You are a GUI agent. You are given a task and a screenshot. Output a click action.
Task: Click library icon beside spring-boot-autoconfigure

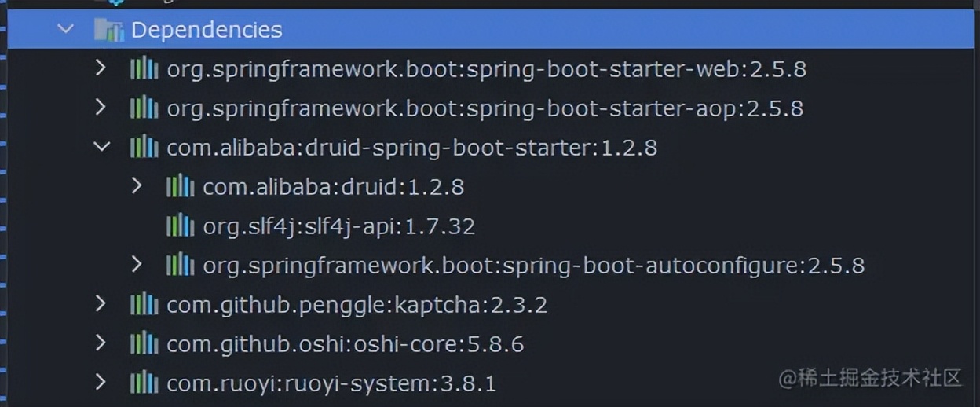tap(180, 266)
